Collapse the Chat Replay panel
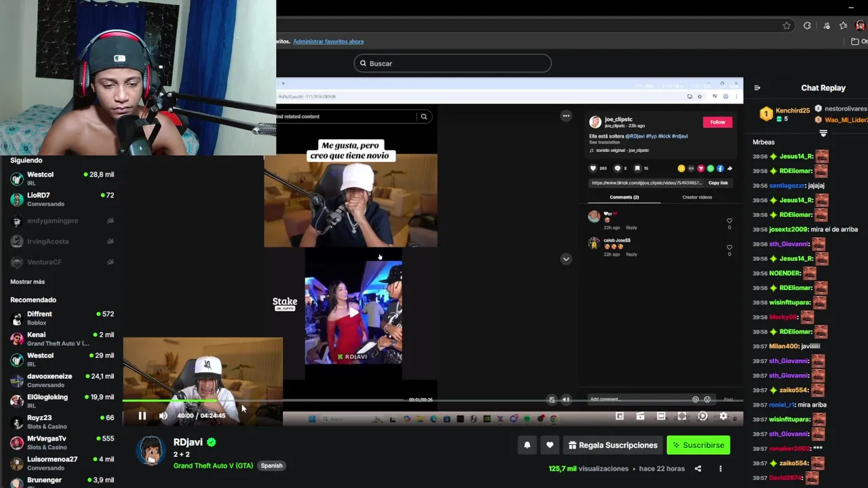The width and height of the screenshot is (868, 488). (757, 87)
